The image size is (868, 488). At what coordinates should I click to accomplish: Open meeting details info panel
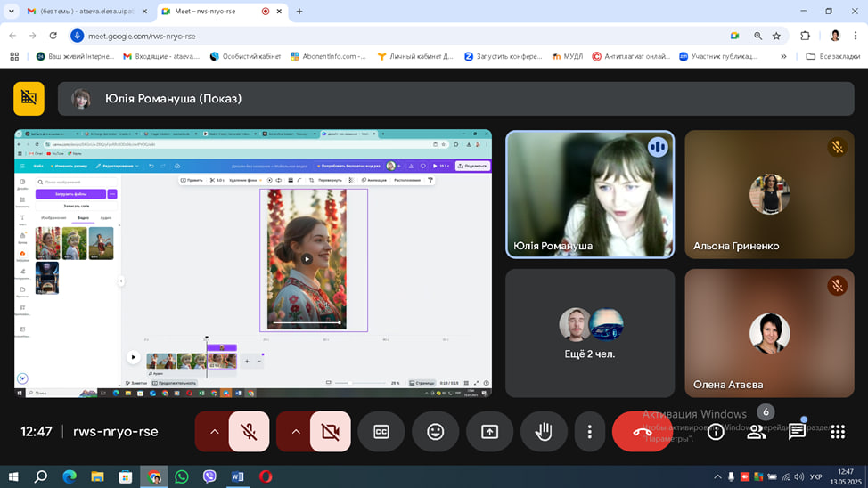pyautogui.click(x=716, y=432)
